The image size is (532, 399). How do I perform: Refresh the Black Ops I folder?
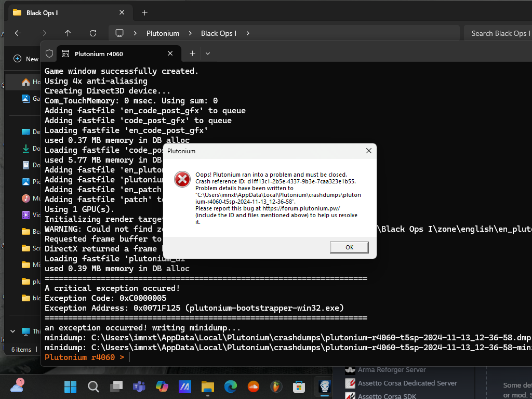coord(93,33)
